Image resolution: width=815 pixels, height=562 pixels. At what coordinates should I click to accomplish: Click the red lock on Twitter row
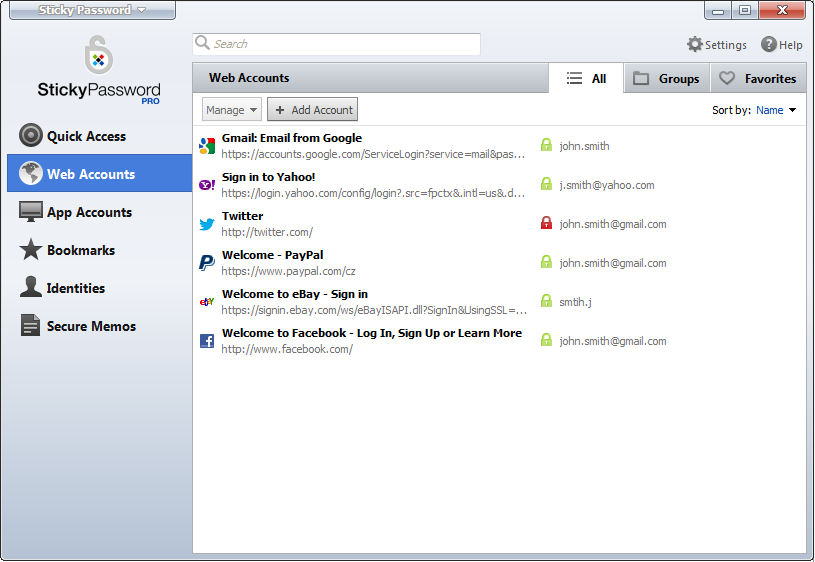(x=546, y=223)
